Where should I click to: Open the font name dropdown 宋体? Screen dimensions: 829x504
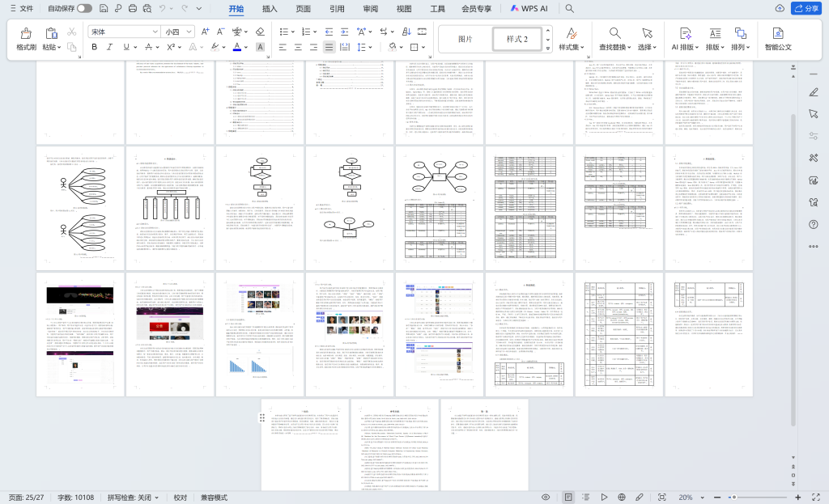[x=155, y=32]
